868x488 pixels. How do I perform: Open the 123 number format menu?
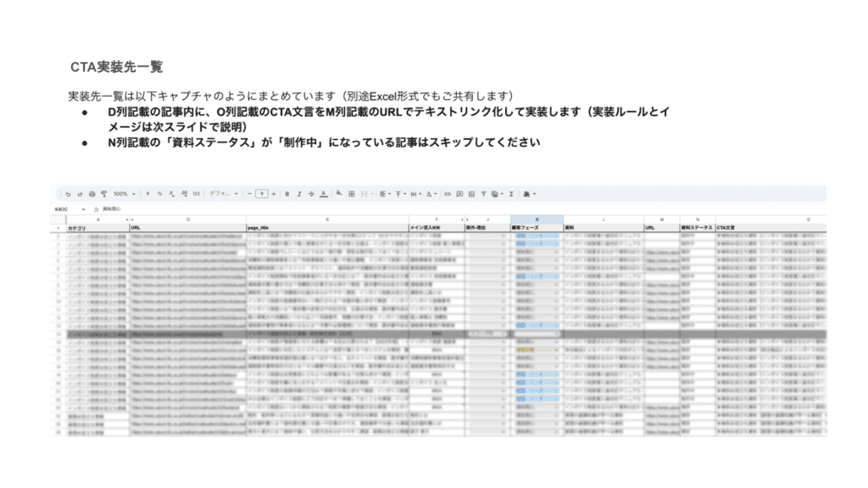(x=196, y=194)
